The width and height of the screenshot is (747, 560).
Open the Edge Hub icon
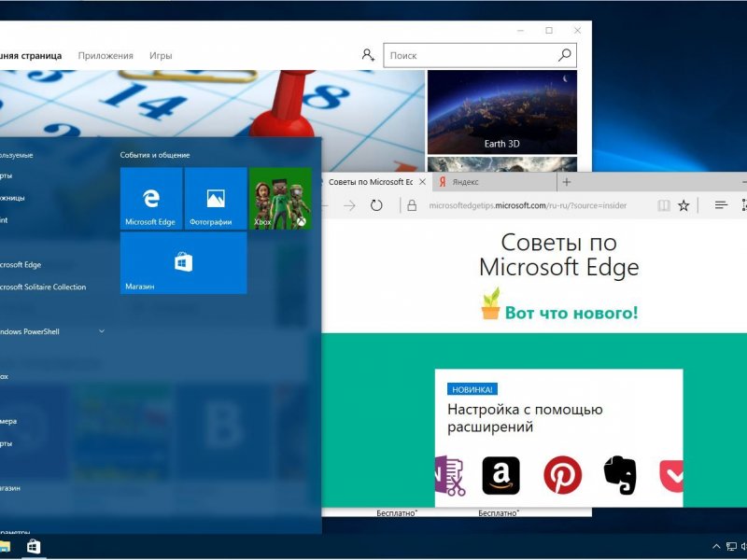[721, 205]
